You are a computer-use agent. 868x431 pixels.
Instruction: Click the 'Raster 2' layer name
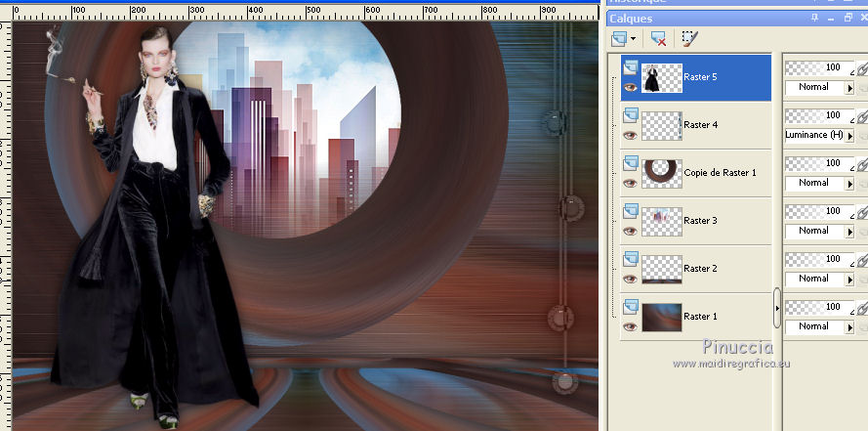700,268
